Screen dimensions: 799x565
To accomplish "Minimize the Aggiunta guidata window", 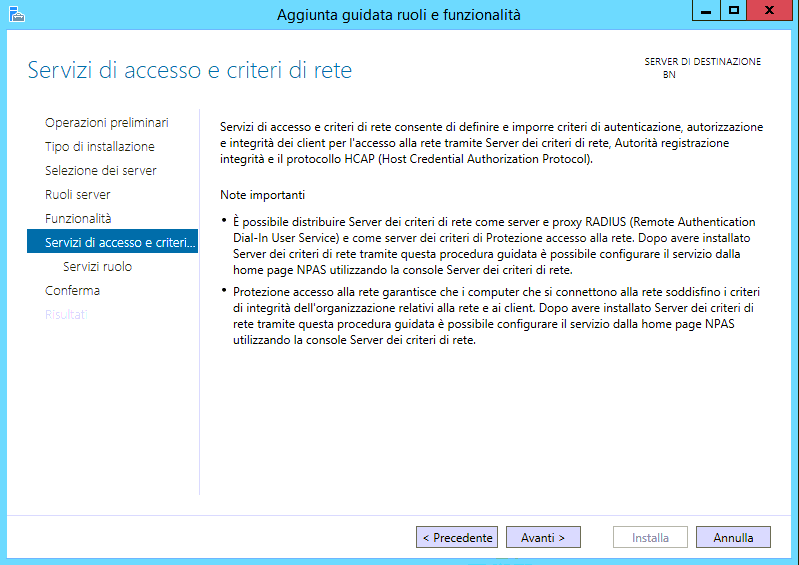I will pyautogui.click(x=706, y=11).
